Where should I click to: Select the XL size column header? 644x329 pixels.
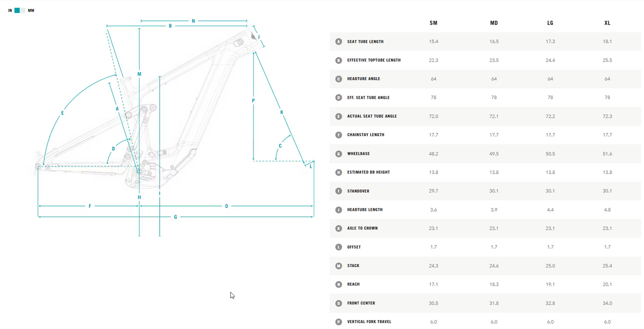[607, 23]
